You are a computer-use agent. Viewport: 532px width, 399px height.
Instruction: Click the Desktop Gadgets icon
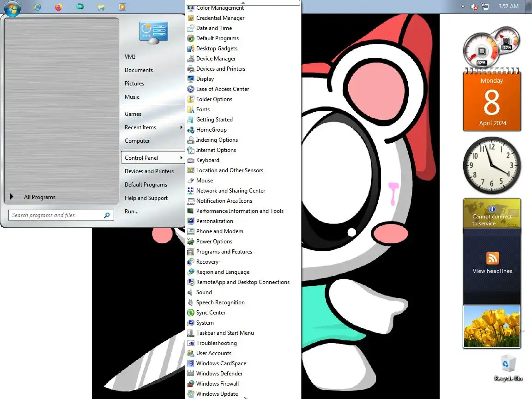pos(191,48)
